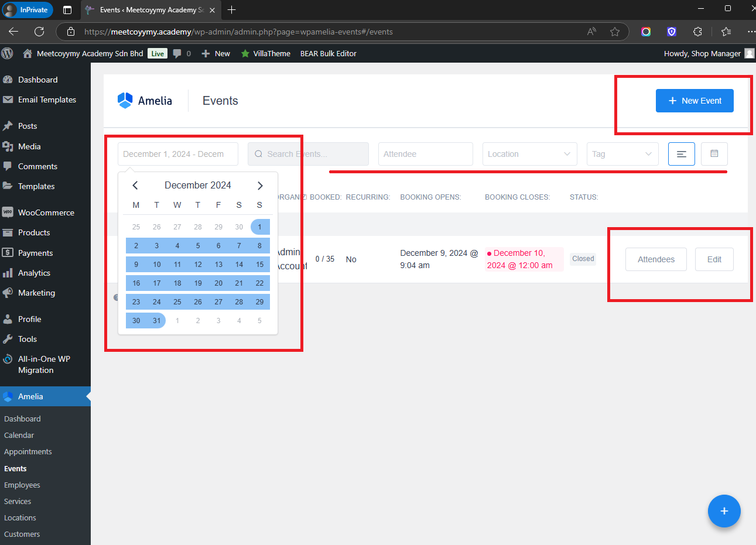Go to next month in date picker

(260, 186)
